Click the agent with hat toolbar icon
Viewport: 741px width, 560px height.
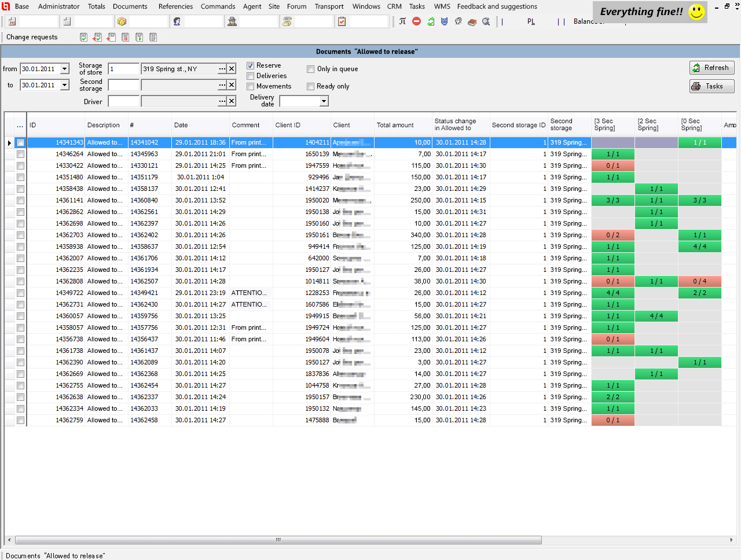click(232, 21)
